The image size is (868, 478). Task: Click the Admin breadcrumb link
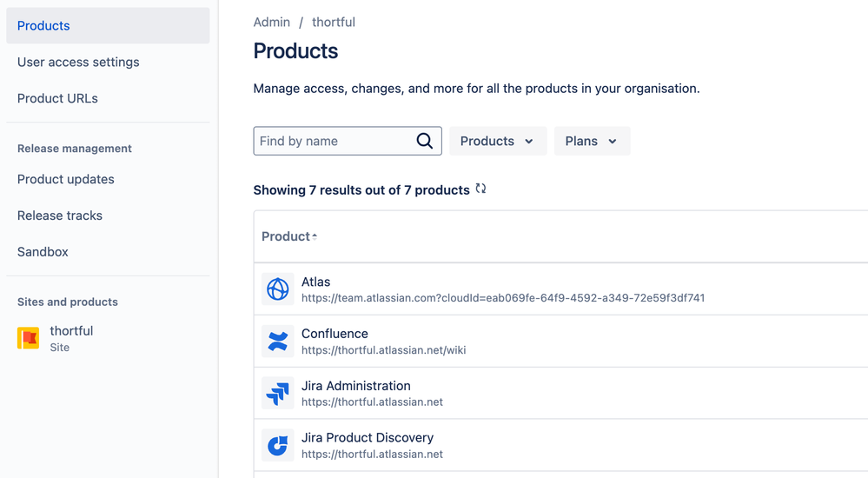(x=272, y=22)
